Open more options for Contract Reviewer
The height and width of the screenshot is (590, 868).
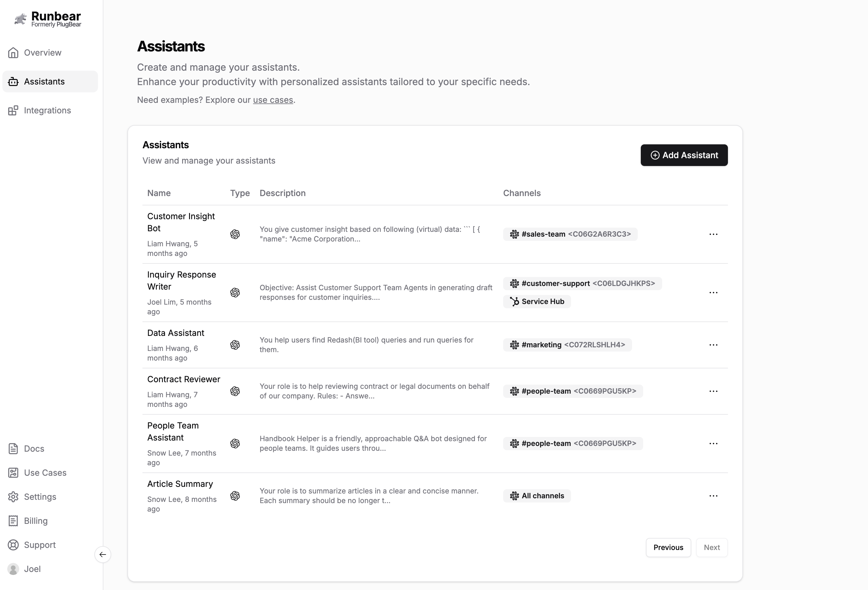[x=714, y=391]
